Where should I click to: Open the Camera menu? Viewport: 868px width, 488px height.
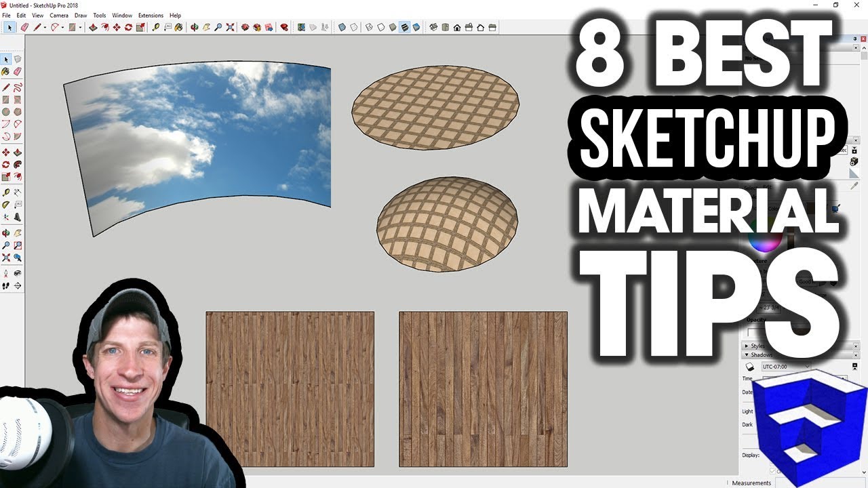pyautogui.click(x=59, y=15)
